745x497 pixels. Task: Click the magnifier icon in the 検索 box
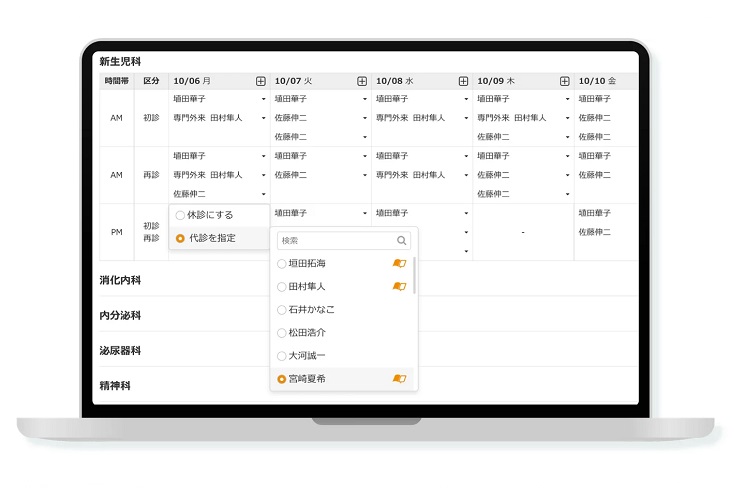tap(401, 241)
